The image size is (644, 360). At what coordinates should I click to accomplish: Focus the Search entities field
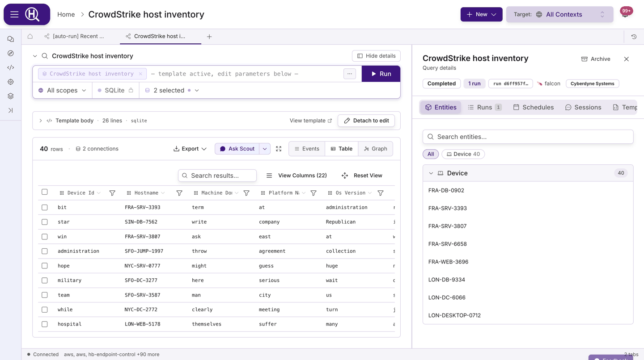[x=528, y=137]
